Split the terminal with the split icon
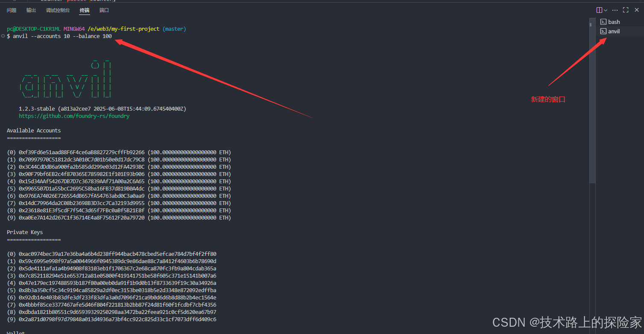Image resolution: width=644 pixels, height=334 pixels. click(599, 10)
